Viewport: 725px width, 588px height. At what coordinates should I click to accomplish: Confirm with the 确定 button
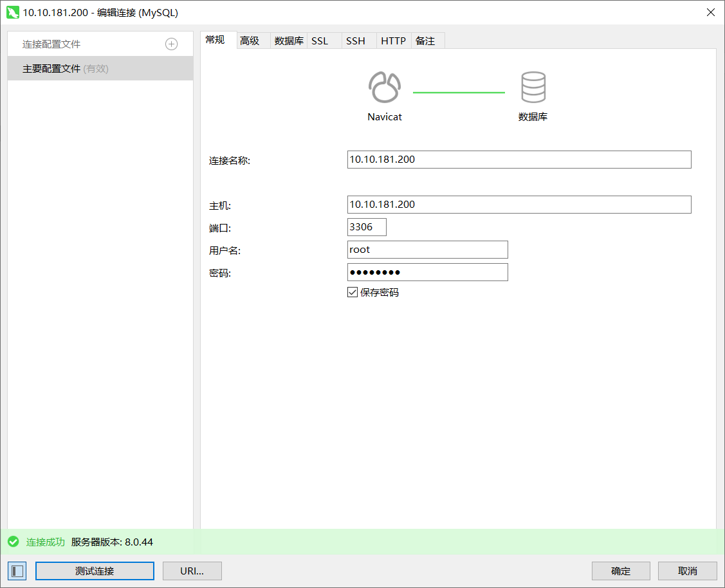click(x=621, y=571)
